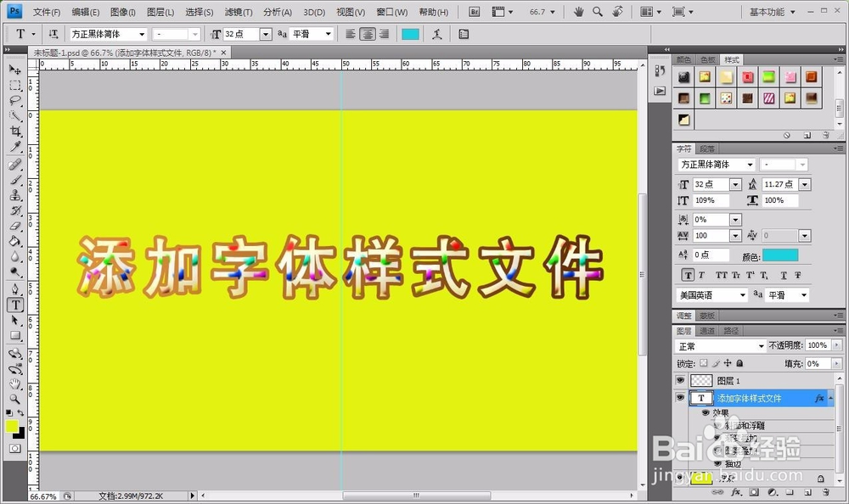
Task: Select the Healing Brush tool
Action: [15, 164]
